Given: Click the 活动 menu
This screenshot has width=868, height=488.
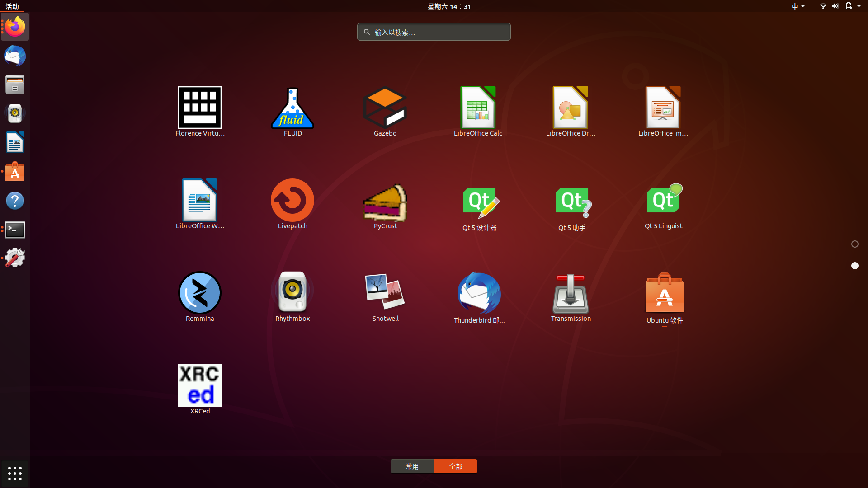Looking at the screenshot, I should point(12,6).
